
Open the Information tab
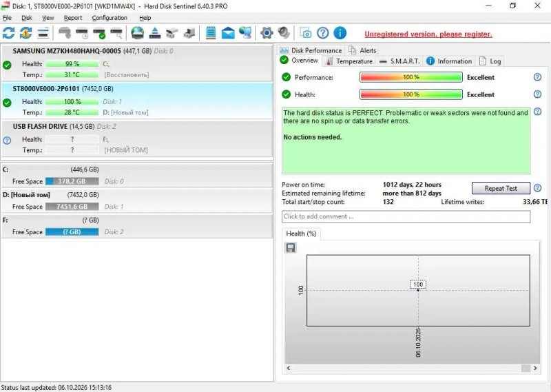[x=449, y=61]
